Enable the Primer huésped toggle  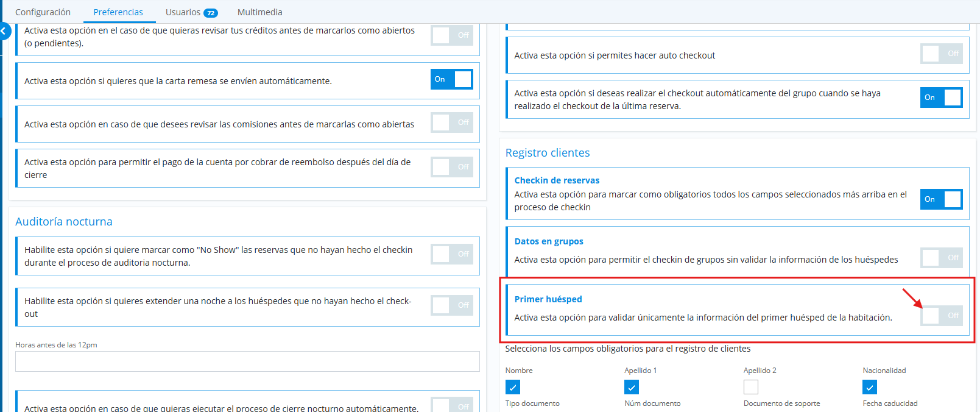click(x=942, y=316)
